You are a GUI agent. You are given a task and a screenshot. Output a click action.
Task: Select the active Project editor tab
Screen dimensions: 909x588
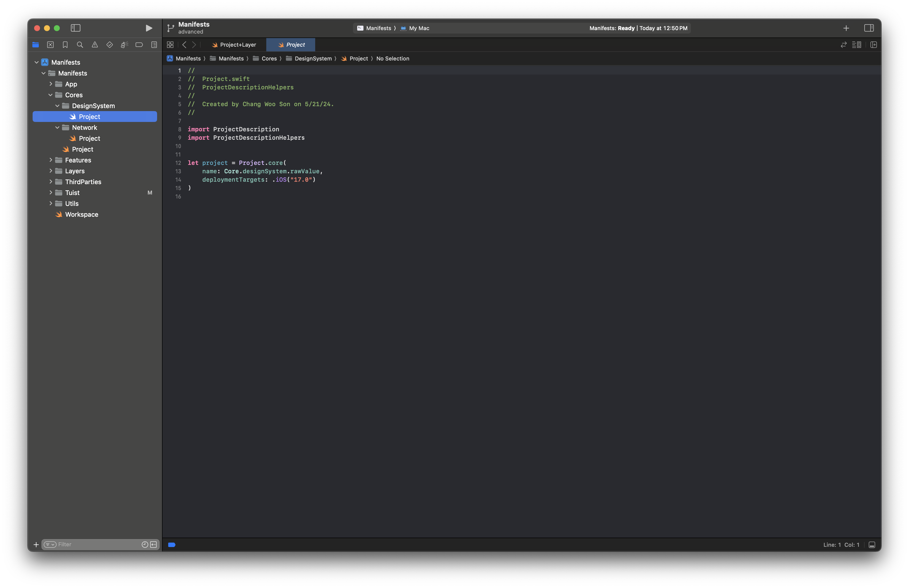(291, 45)
